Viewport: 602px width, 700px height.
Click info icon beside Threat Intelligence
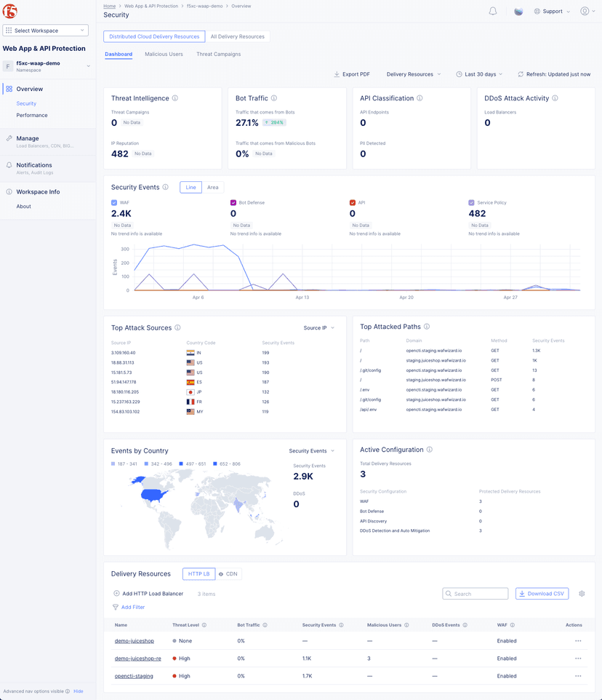tap(175, 98)
